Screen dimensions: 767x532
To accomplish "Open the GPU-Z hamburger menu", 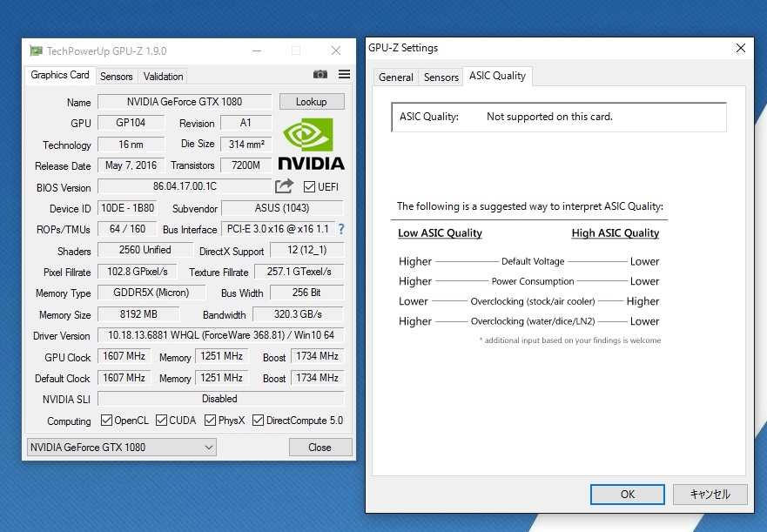I will click(x=343, y=75).
